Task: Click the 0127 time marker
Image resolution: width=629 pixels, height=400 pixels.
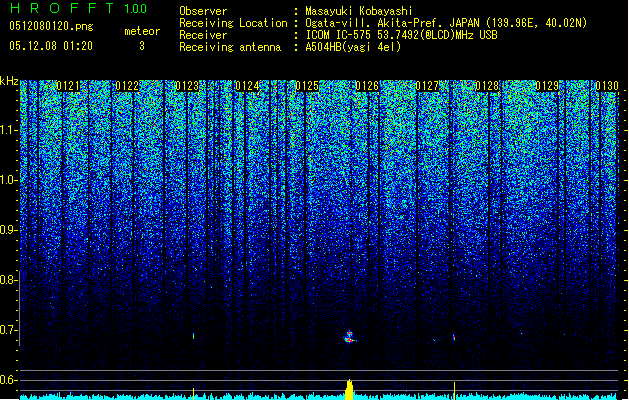Action: pos(427,86)
